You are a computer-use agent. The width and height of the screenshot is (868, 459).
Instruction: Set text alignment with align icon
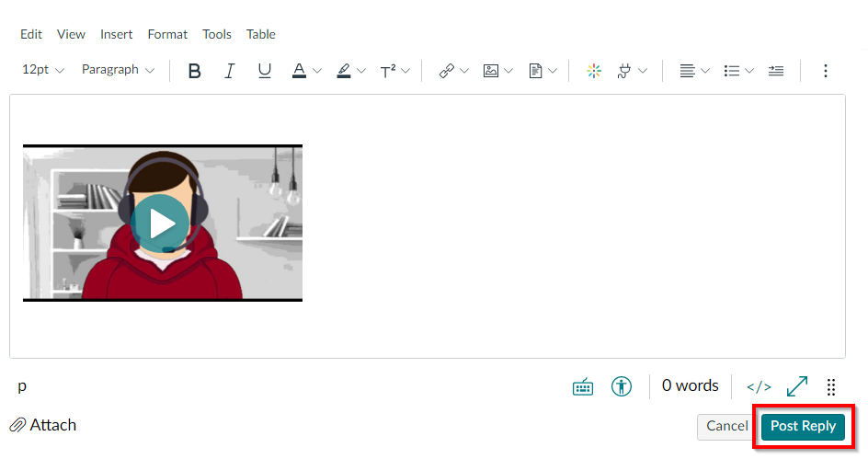click(x=687, y=71)
